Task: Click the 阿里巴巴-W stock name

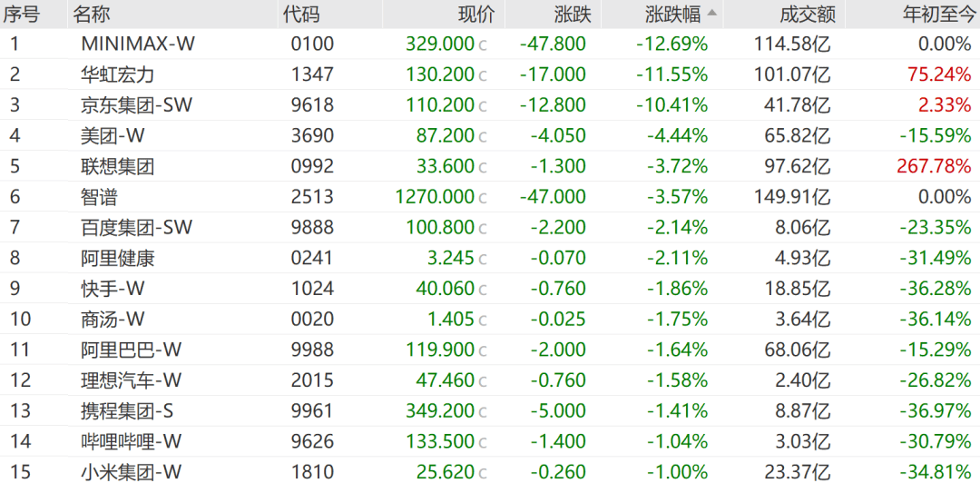Action: point(132,350)
